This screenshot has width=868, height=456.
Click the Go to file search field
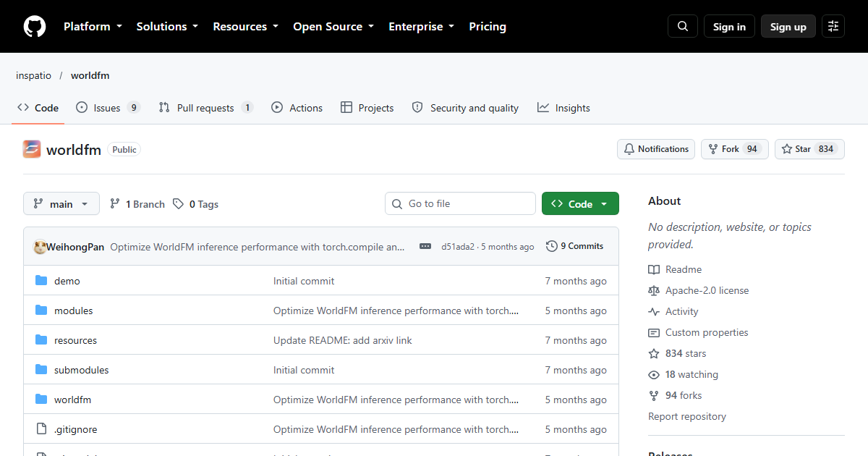[460, 204]
